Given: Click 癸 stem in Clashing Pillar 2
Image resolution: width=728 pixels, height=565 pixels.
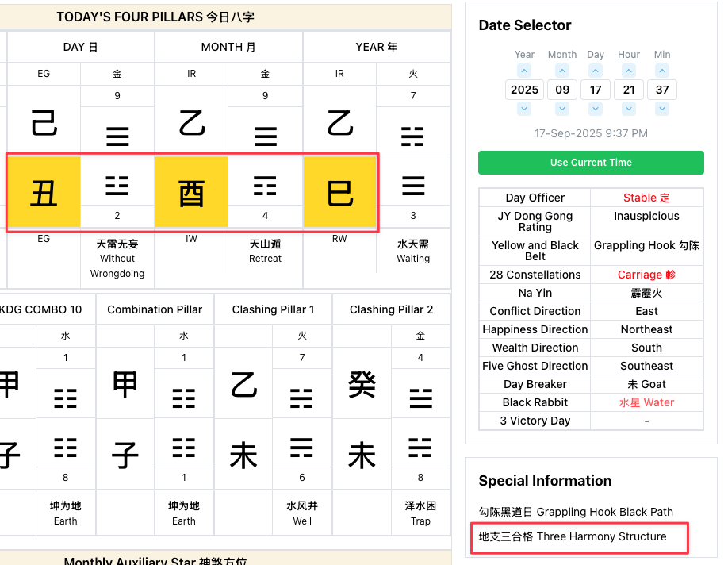Looking at the screenshot, I should pyautogui.click(x=362, y=384).
